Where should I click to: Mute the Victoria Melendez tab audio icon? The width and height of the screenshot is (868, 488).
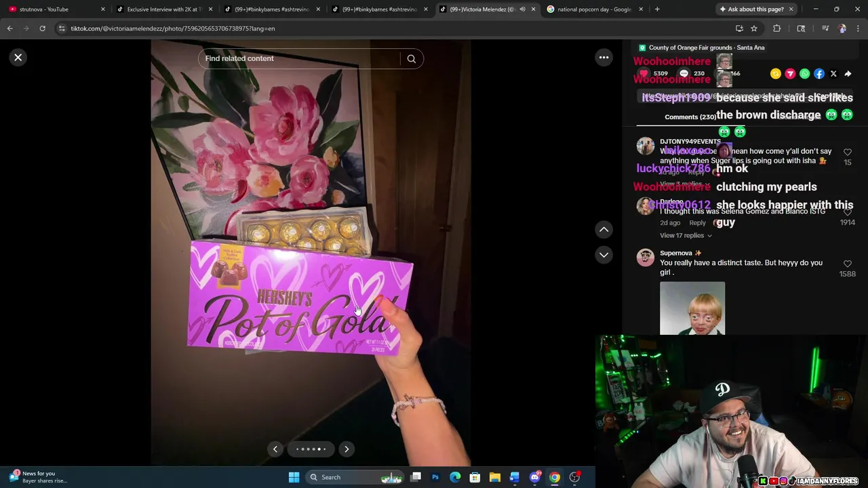coord(522,9)
